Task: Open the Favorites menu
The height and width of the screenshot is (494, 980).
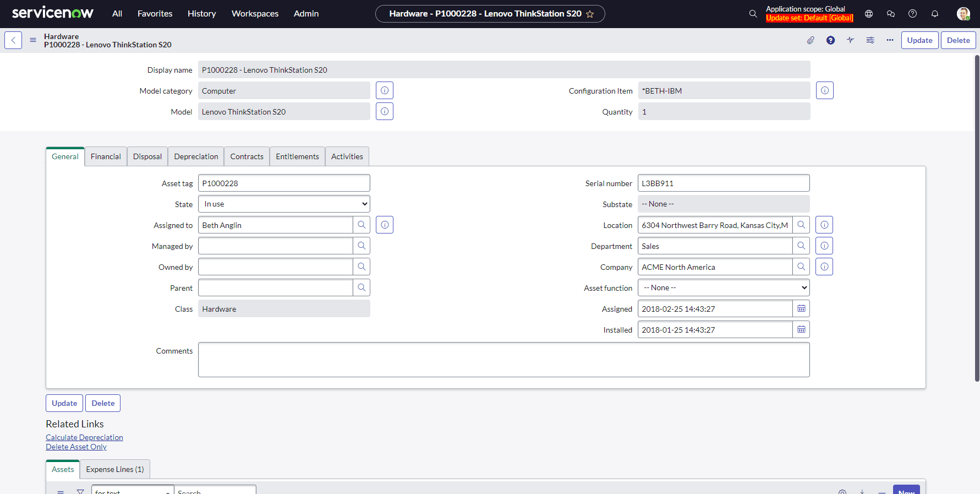Action: pyautogui.click(x=155, y=14)
